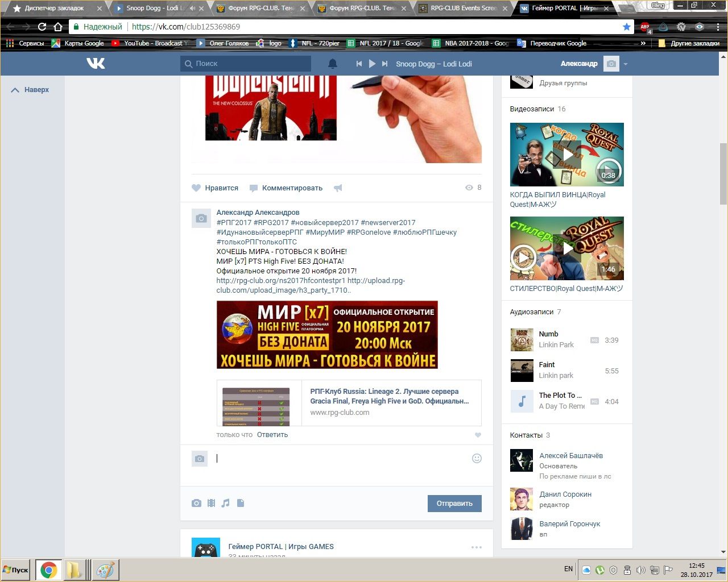Open Chrome's three-dot menu

pos(718,27)
